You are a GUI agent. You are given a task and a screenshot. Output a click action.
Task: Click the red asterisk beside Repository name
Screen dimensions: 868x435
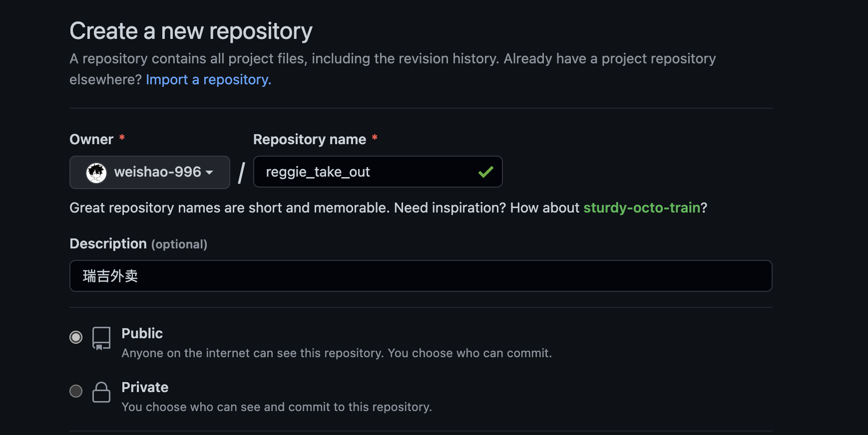click(x=375, y=138)
